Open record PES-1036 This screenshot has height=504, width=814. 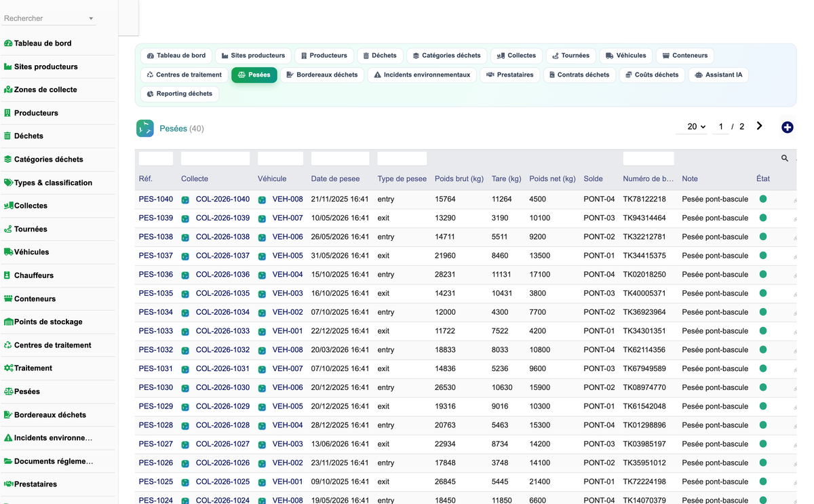click(x=156, y=275)
